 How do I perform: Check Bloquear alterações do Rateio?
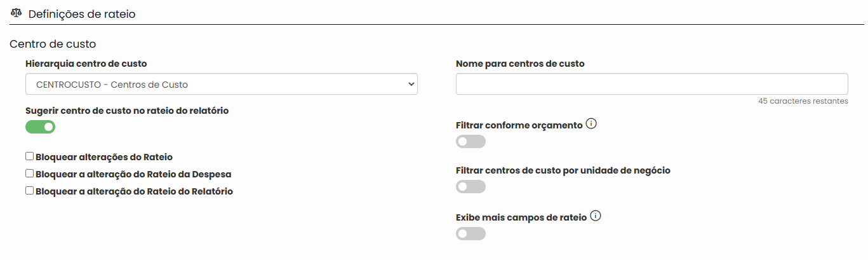[x=30, y=156]
